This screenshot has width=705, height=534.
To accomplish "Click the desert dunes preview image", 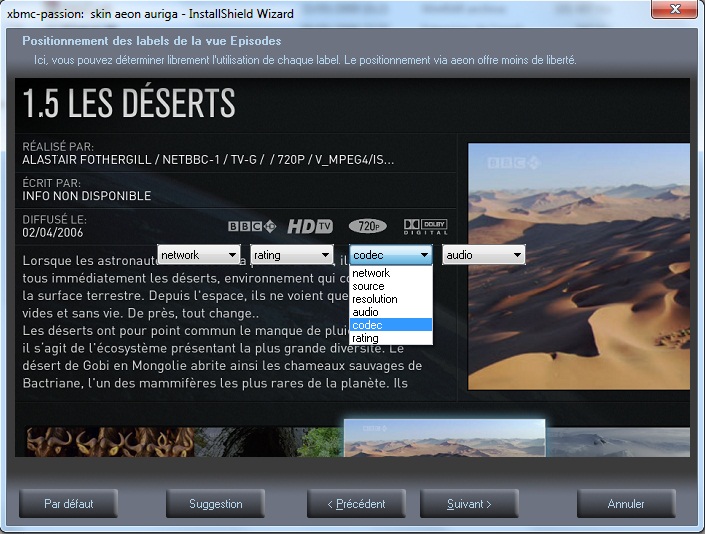I will (579, 266).
